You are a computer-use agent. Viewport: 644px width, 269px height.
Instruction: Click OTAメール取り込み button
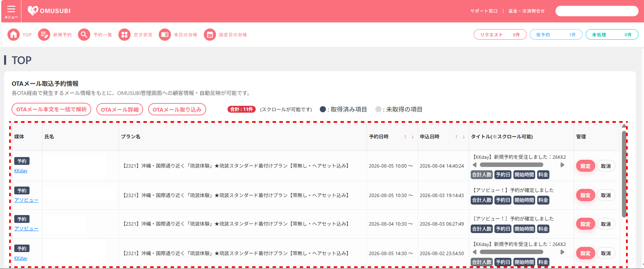(x=177, y=110)
